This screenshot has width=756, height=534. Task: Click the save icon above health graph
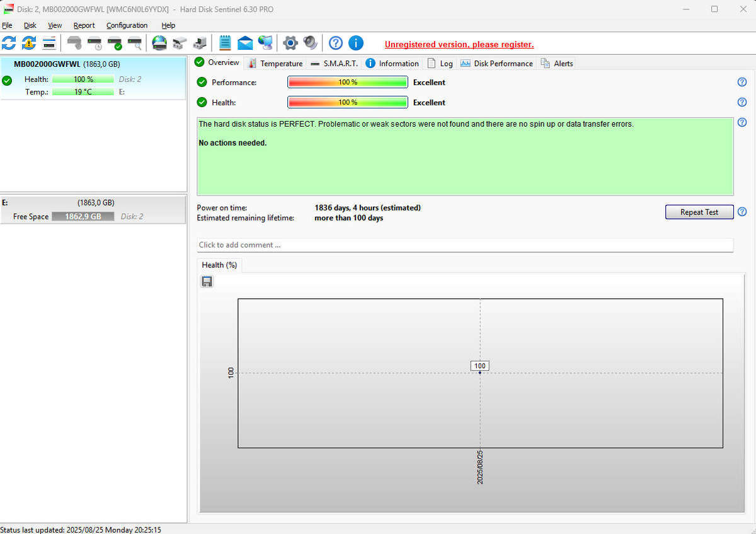point(207,282)
